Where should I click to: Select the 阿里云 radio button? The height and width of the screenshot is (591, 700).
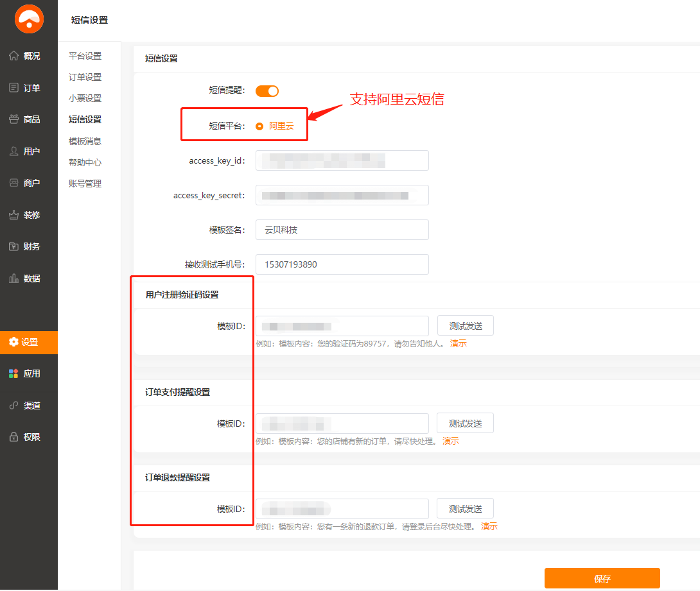[259, 126]
